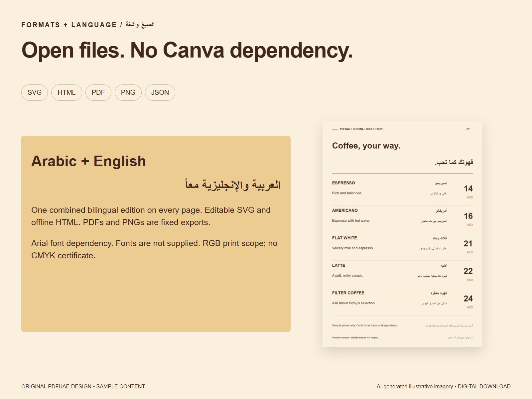532x399 pixels.
Task: Select the PNG format pill
Action: coord(128,92)
